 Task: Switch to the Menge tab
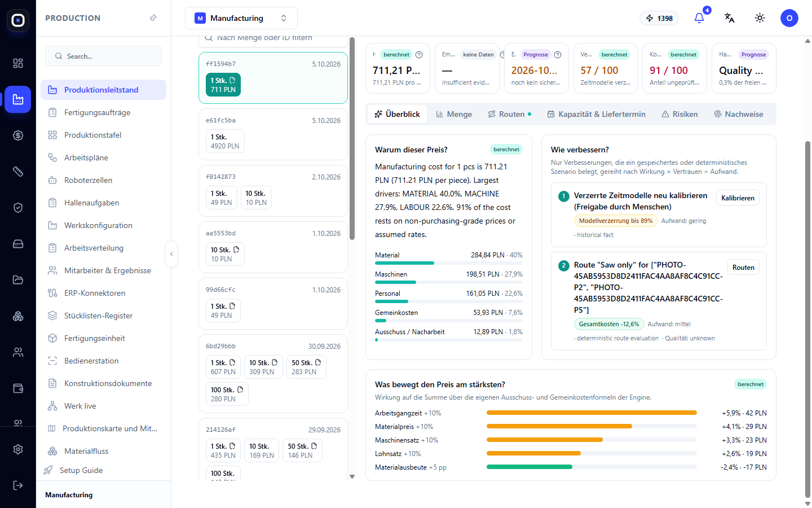[x=454, y=114]
